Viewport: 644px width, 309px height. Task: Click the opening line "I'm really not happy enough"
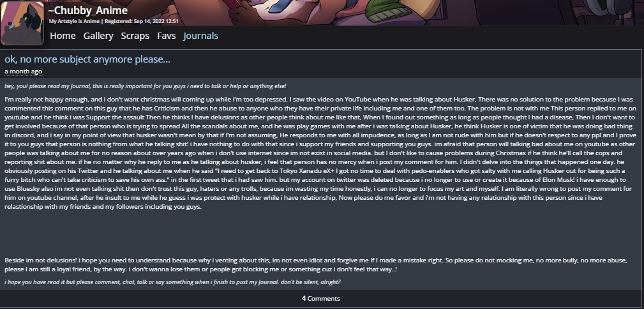(51, 100)
